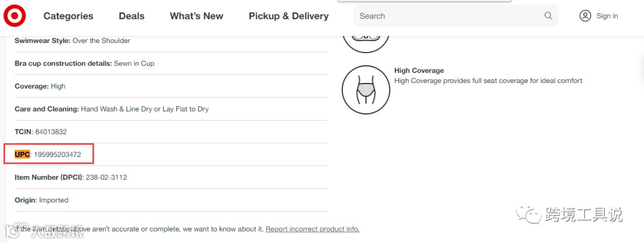Click the High Coverage bikini bottom icon
The width and height of the screenshot is (644, 243).
pyautogui.click(x=366, y=90)
